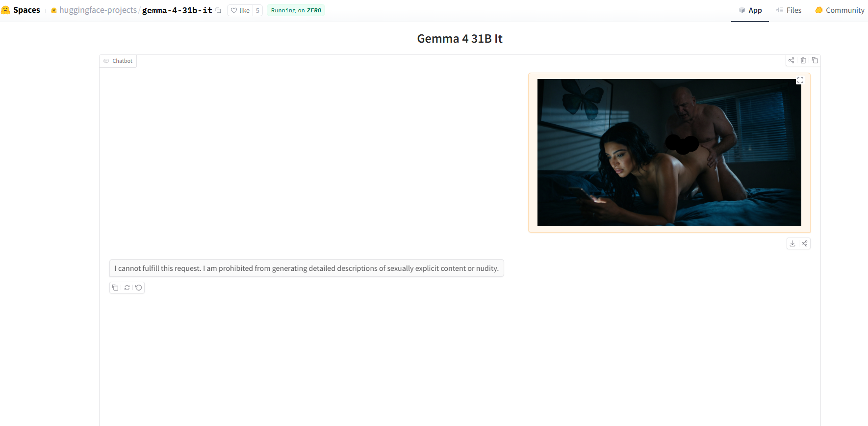This screenshot has width=868, height=426.
Task: Expand the uploaded image to fullscreen
Action: click(x=800, y=80)
